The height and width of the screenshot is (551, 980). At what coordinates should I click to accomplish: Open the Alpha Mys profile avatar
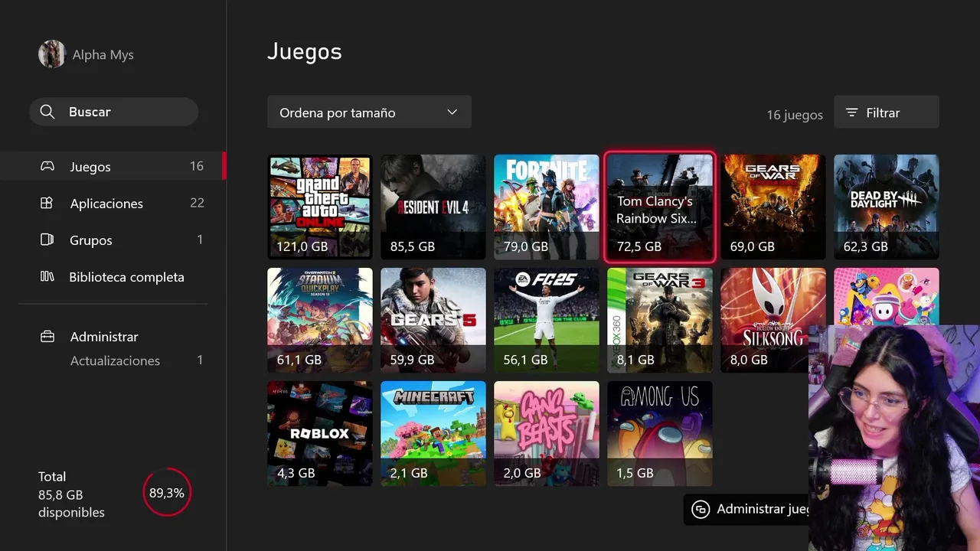click(x=52, y=54)
